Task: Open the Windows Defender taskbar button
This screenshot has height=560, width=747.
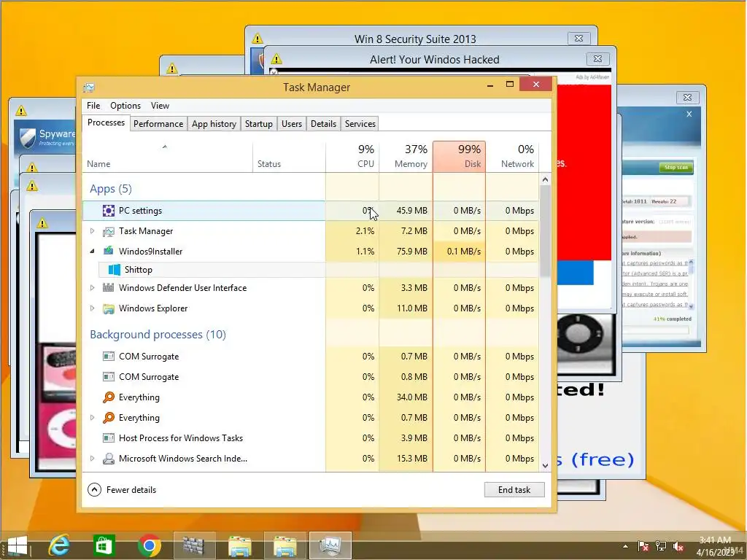Action: coord(193,545)
